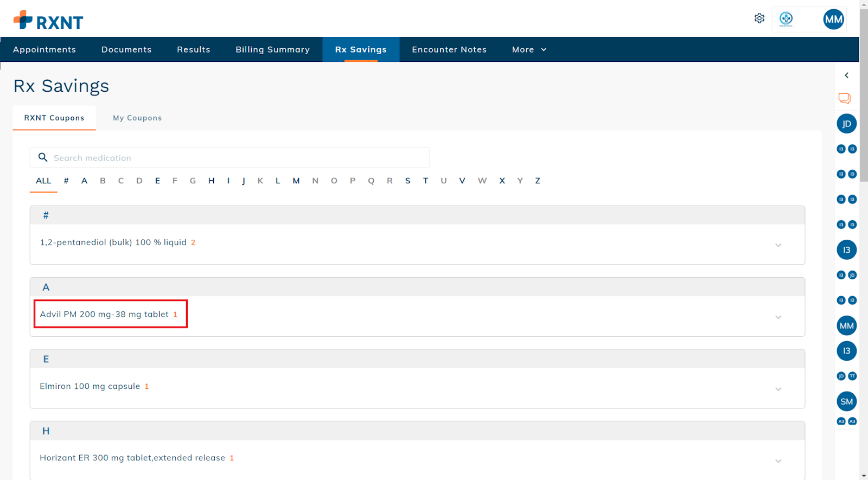Click the greyed letter Z filter
Screen dimensions: 868x480
[x=538, y=181]
